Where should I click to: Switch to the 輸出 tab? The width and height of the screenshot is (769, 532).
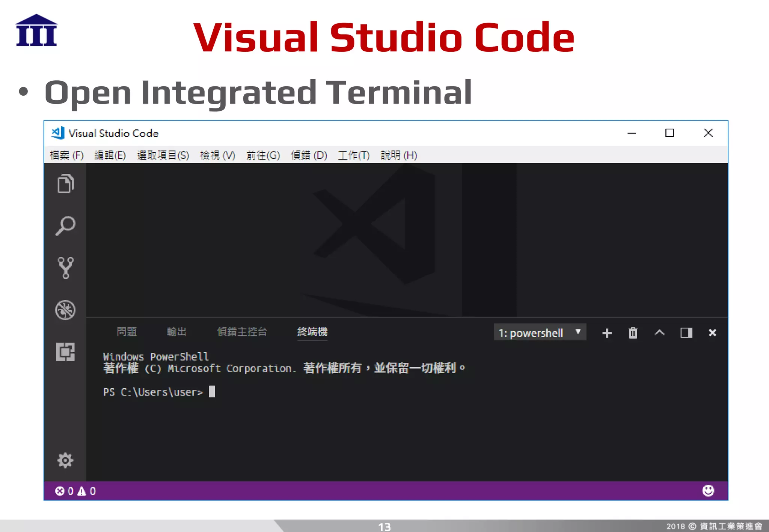[176, 332]
